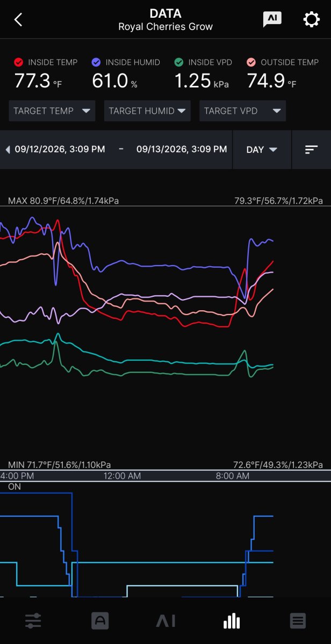This screenshot has height=644, width=331.
Task: Select the ON label of the device chart
Action: tap(15, 487)
